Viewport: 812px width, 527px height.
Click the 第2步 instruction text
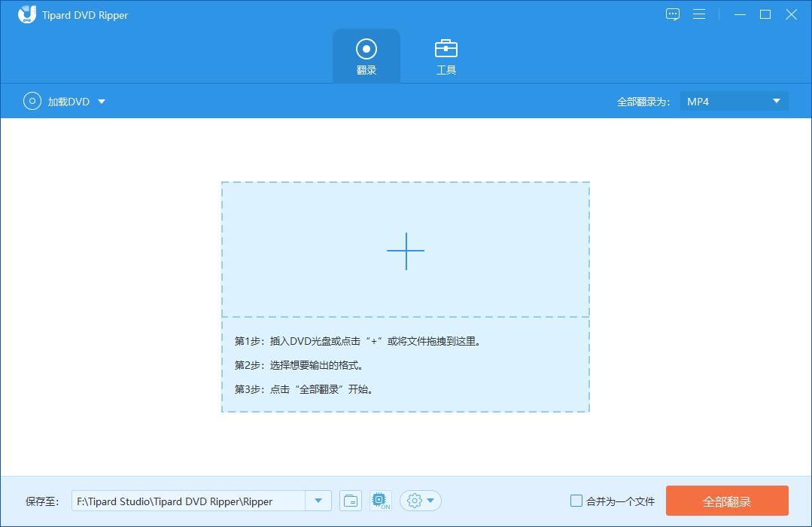pos(300,365)
